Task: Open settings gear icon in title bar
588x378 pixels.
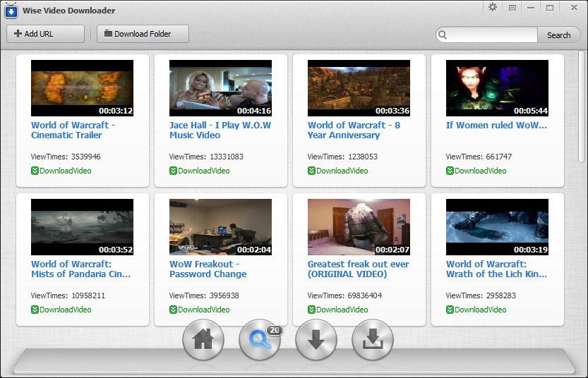Action: pyautogui.click(x=493, y=8)
